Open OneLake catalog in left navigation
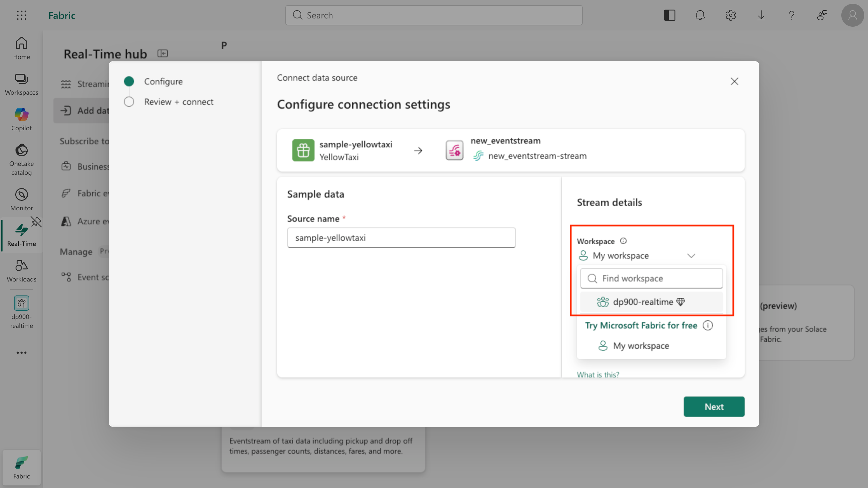 pyautogui.click(x=22, y=159)
